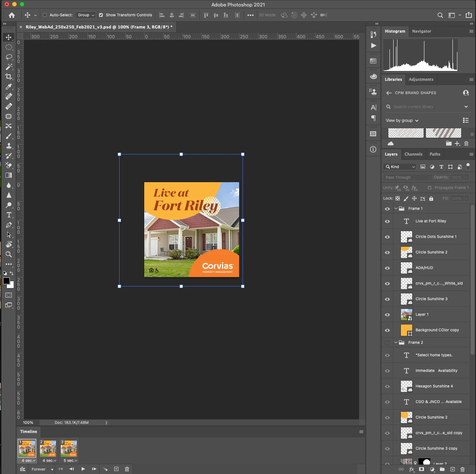476x474 pixels.
Task: Create a new group in Layers panel
Action: [x=442, y=469]
